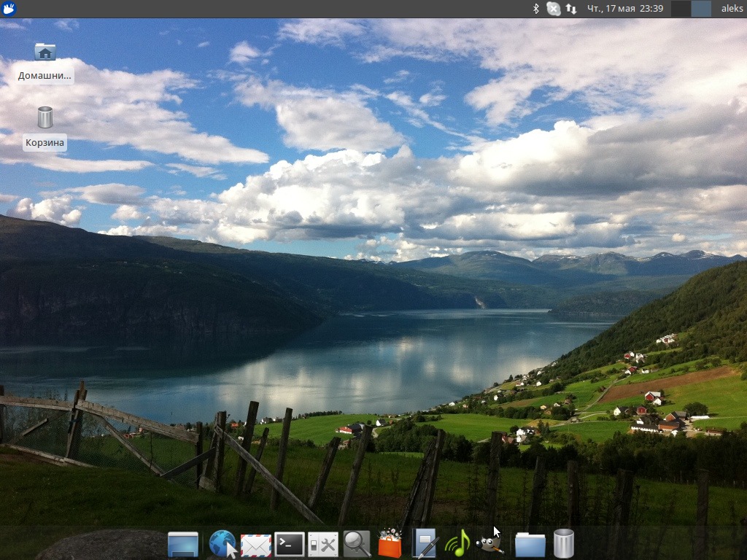Open the network connections up/down arrows indicator
Image resolution: width=747 pixels, height=560 pixels.
[571, 9]
